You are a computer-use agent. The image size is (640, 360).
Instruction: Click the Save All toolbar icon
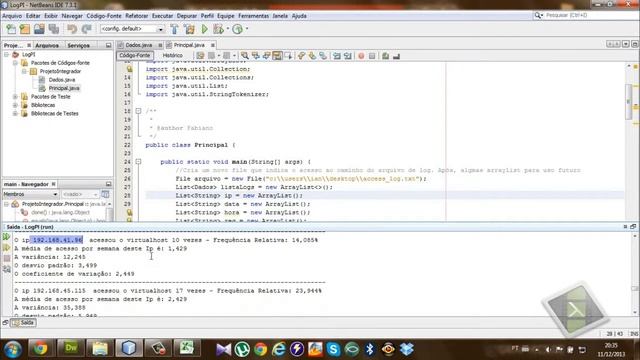click(54, 29)
